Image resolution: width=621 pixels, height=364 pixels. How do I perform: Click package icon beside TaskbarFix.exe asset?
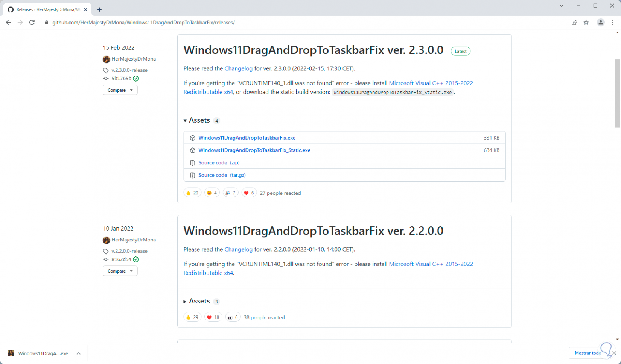tap(193, 138)
